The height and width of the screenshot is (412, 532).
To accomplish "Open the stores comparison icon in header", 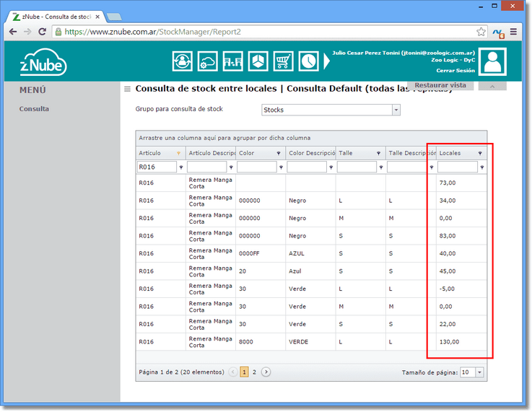I will tap(232, 61).
